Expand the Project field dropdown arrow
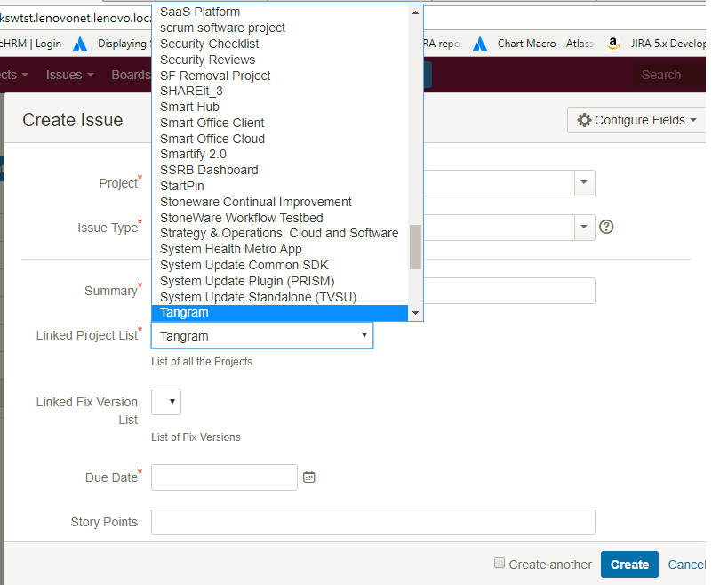This screenshot has width=728, height=585. pos(585,183)
